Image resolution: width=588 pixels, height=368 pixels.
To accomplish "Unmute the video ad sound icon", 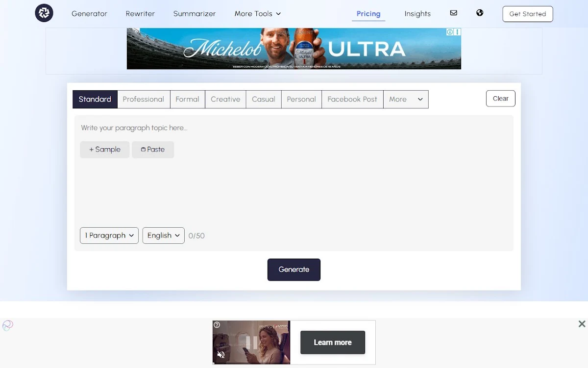I will click(x=221, y=354).
